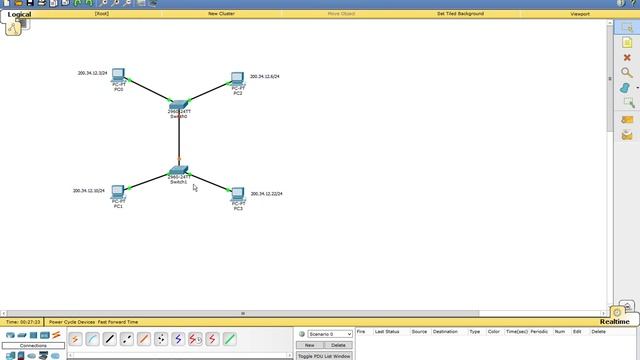
Task: Click Viewport in the yellow bar
Action: coord(580,14)
